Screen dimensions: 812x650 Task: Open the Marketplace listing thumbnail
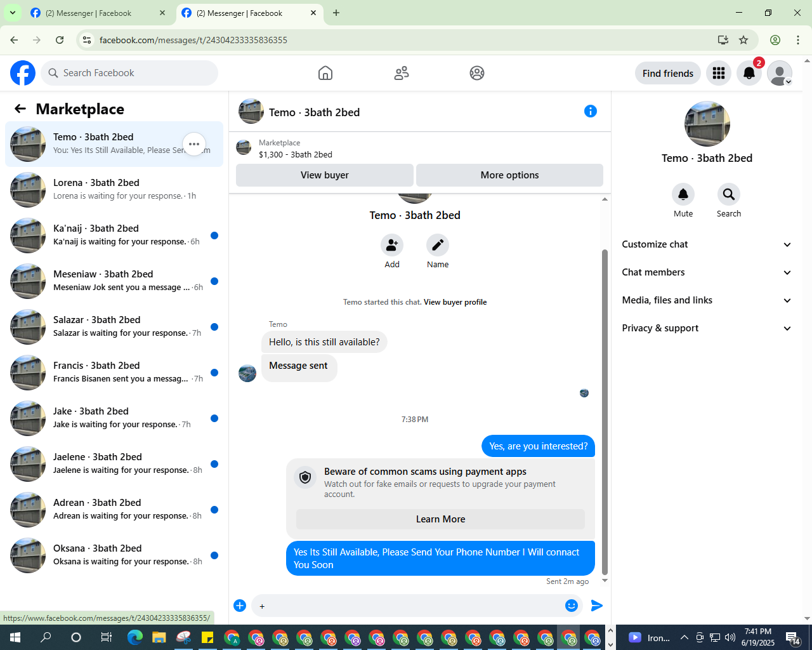point(244,148)
